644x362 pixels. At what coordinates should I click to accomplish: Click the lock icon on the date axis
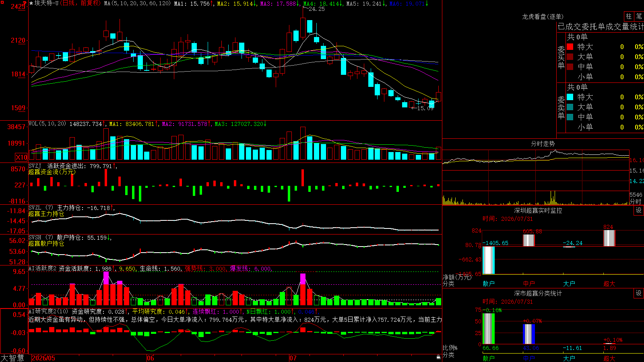point(438,357)
